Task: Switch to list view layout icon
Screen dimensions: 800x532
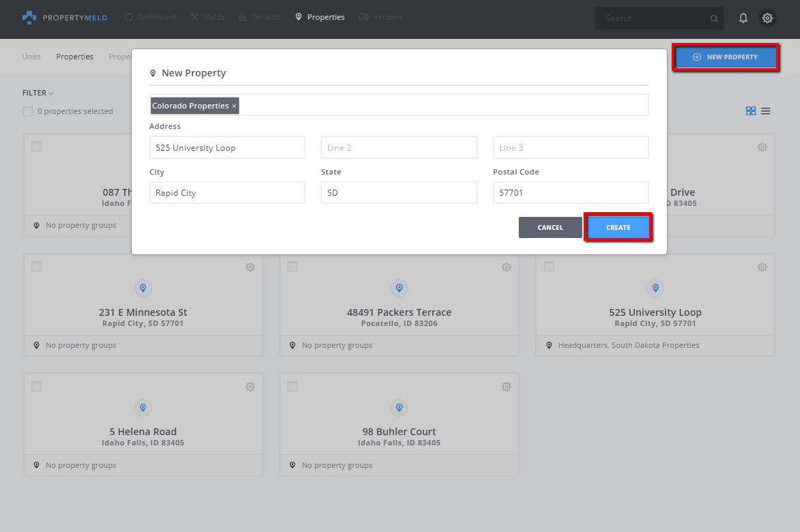Action: [x=766, y=111]
